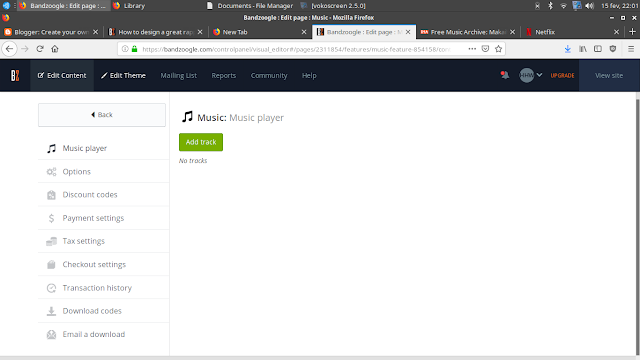Click the Tax settings icon
640x360 pixels.
coord(51,242)
